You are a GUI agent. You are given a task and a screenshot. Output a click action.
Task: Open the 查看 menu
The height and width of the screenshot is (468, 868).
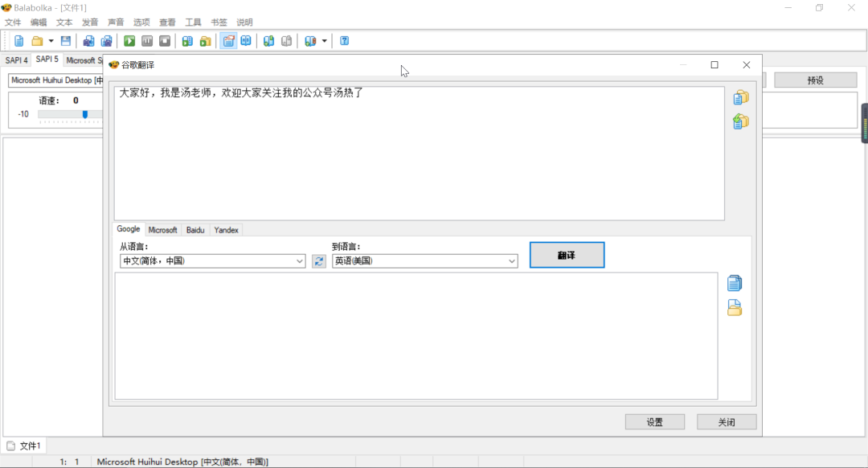click(167, 23)
